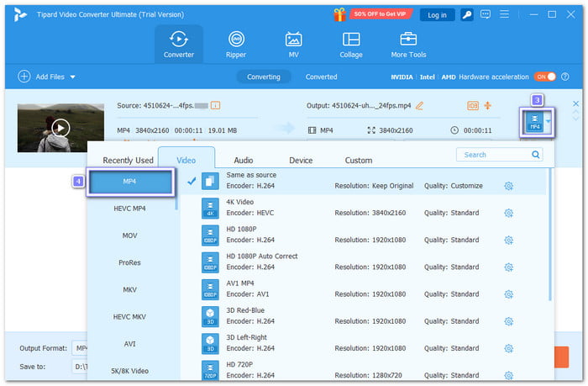Toggle hardware acceleration switch off
This screenshot has width=588, height=386.
click(545, 77)
